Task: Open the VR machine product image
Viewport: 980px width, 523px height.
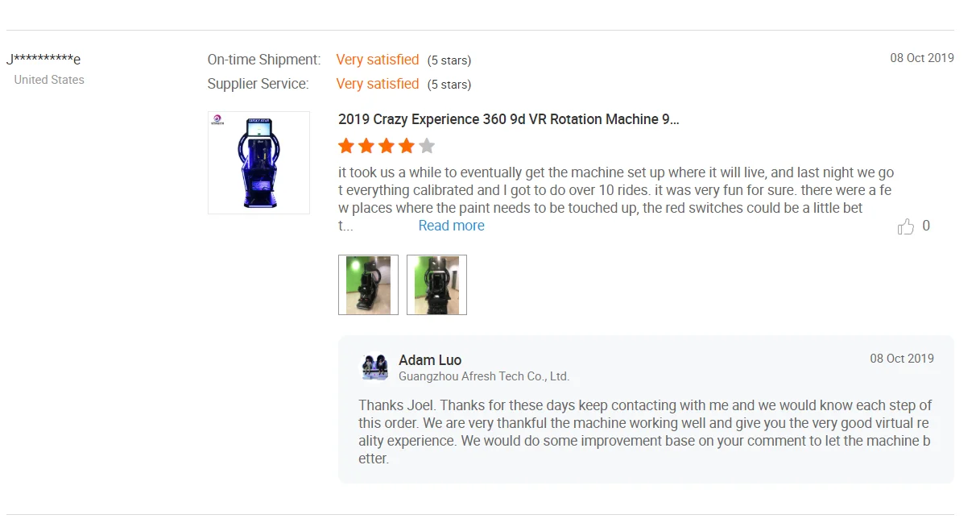Action: pyautogui.click(x=258, y=163)
